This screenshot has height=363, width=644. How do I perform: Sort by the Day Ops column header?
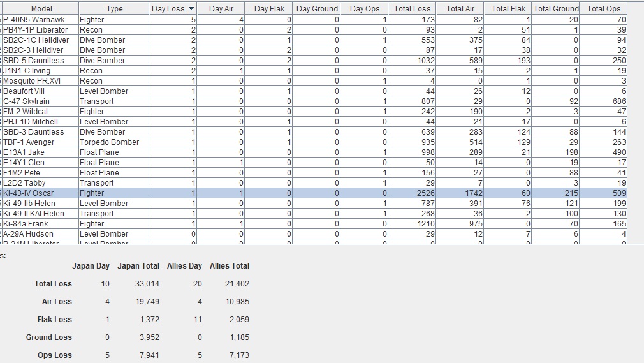click(x=365, y=9)
